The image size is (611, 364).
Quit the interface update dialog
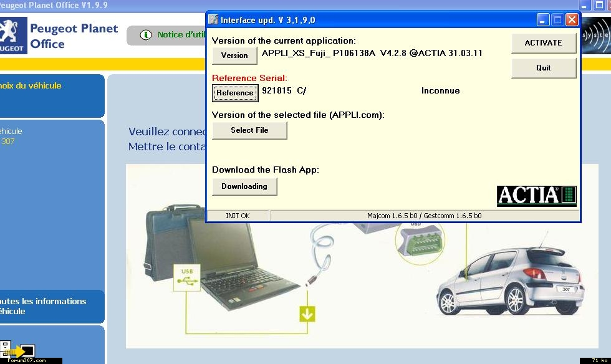pos(544,68)
